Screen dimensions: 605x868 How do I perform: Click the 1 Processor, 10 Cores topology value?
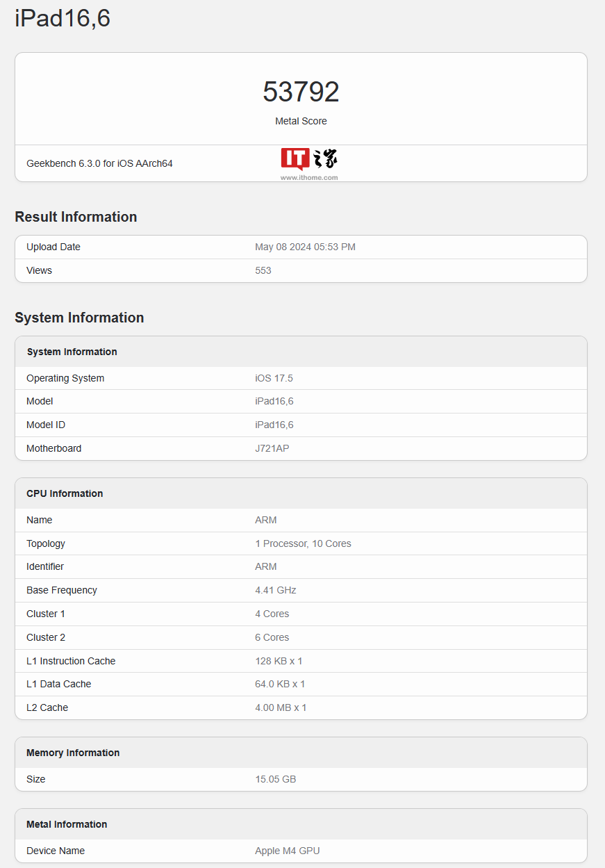coord(303,543)
